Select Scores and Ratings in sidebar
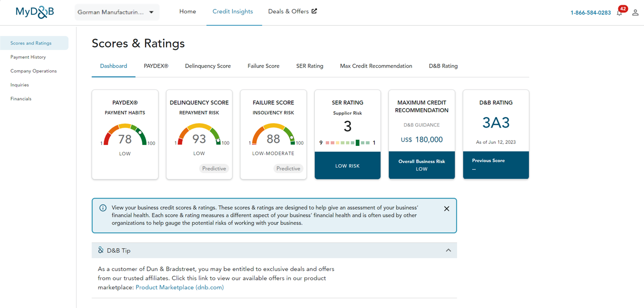The width and height of the screenshot is (644, 308). 34,43
